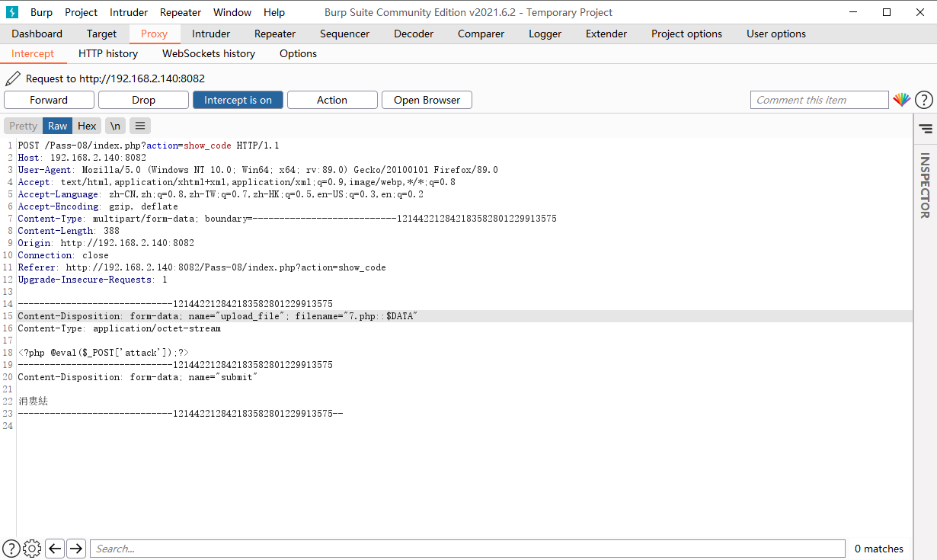
Task: Open HTTP history sub-tab
Action: pyautogui.click(x=108, y=53)
